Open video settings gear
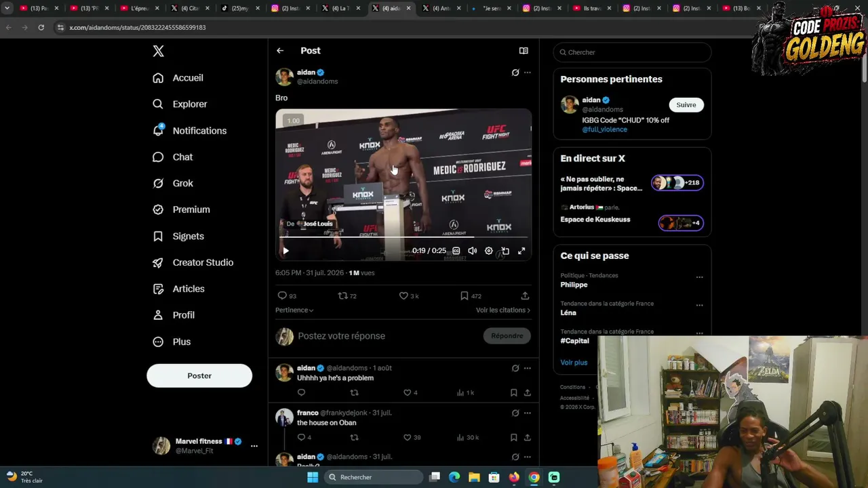The height and width of the screenshot is (488, 868). click(489, 251)
